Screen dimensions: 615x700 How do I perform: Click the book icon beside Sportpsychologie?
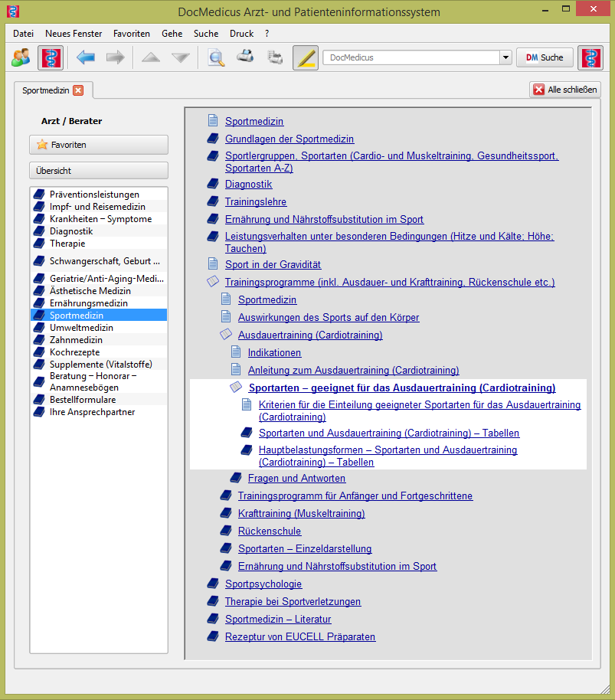pos(213,583)
